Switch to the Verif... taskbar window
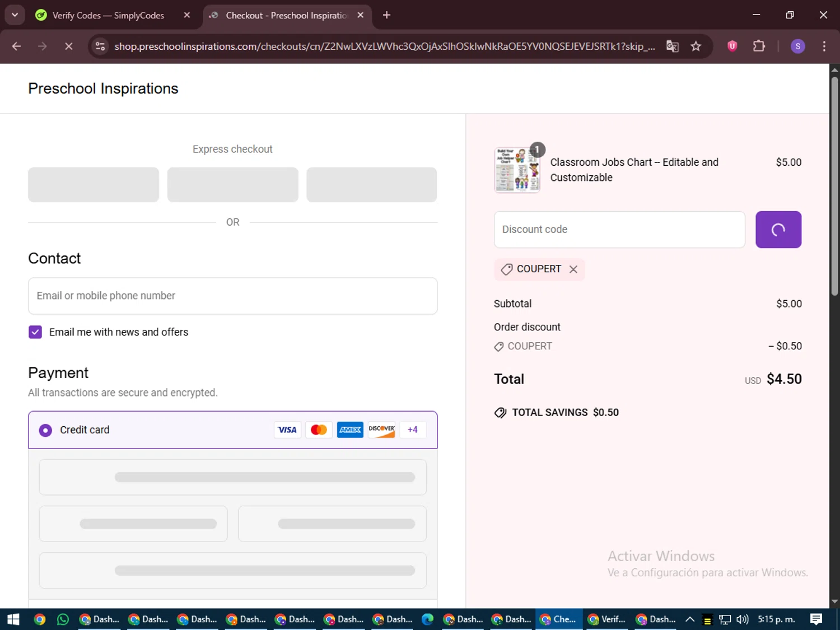 [x=607, y=619]
